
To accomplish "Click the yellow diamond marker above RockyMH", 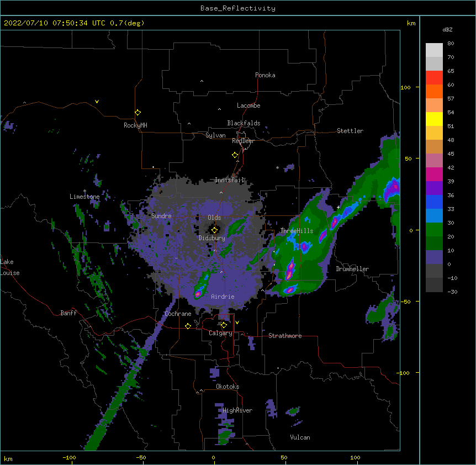I will 138,113.
